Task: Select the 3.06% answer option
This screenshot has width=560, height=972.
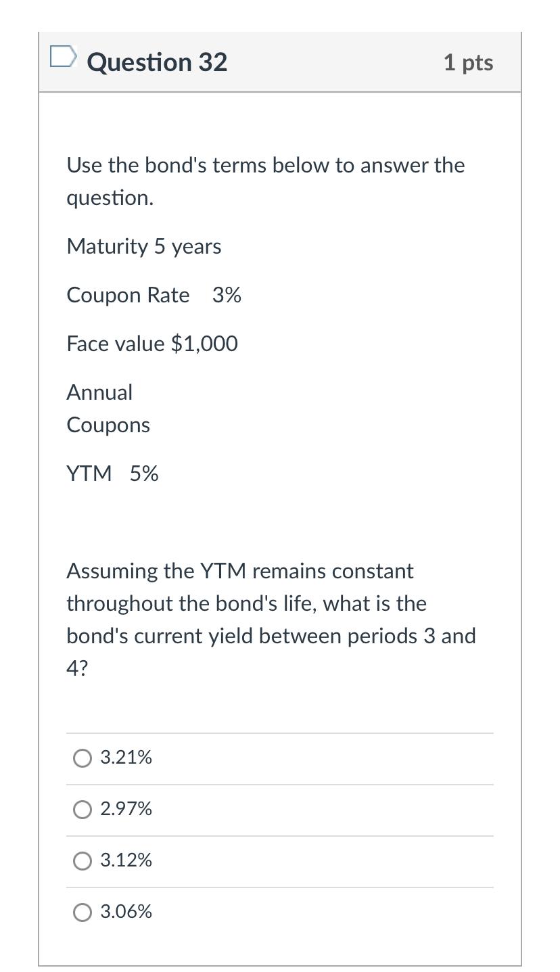Action: point(82,912)
